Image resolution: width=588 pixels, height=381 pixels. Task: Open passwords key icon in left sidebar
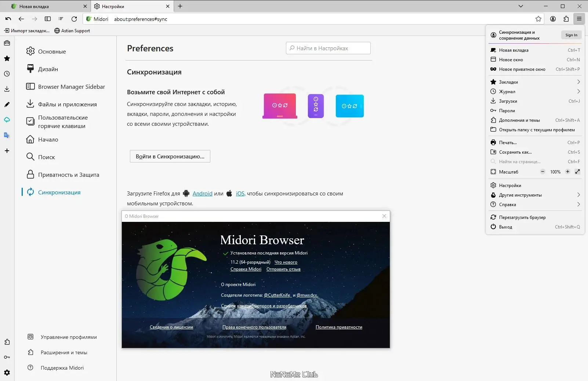tap(7, 357)
